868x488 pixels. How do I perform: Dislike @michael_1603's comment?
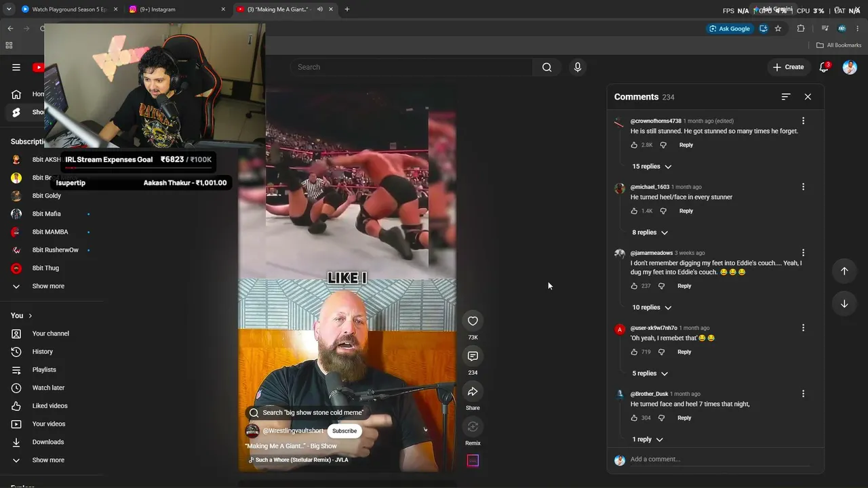pos(663,211)
